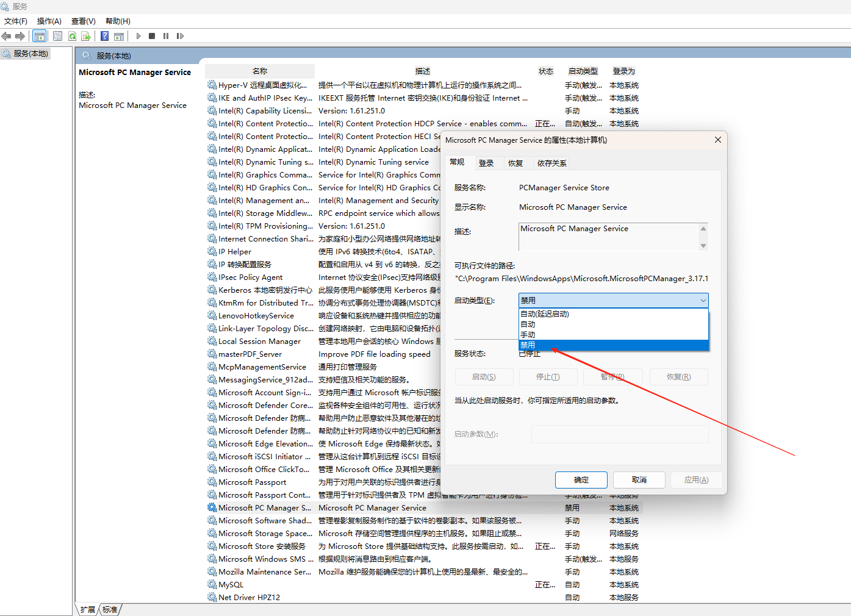Open the 操作(A) menu
The image size is (851, 616).
click(49, 21)
